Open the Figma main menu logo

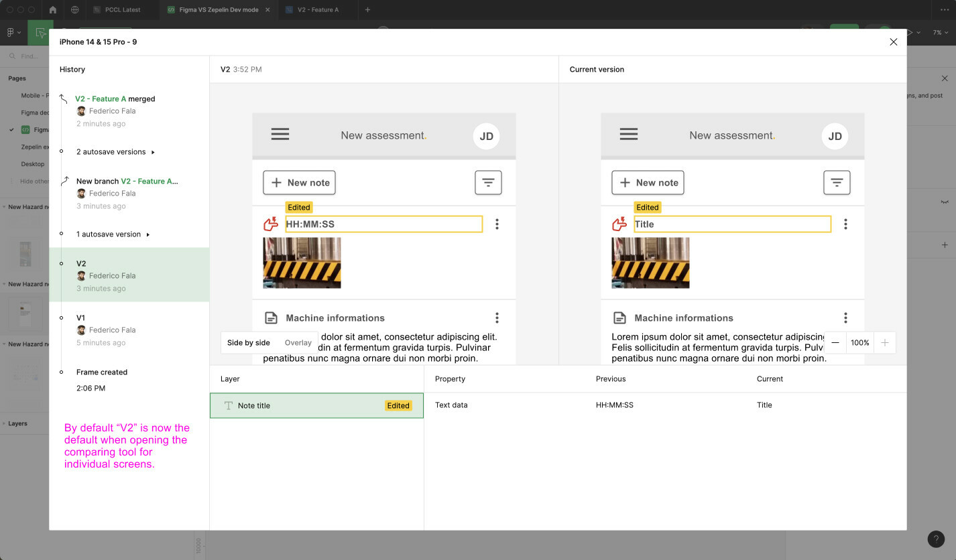coord(13,32)
